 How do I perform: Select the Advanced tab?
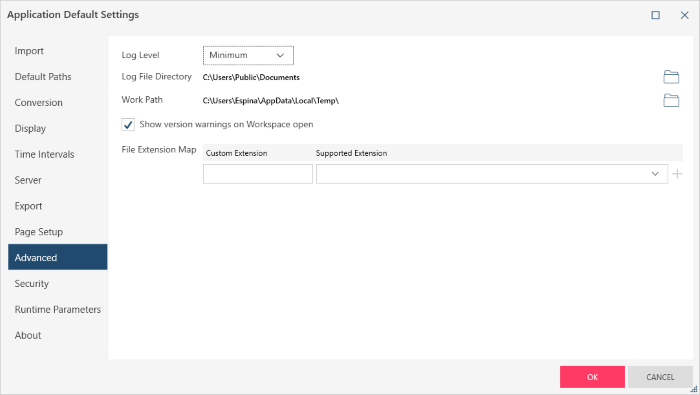58,257
